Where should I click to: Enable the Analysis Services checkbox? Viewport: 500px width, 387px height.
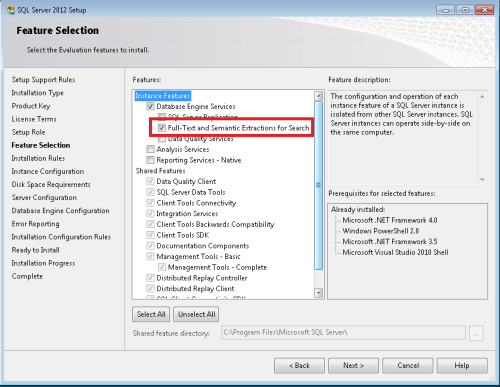click(x=150, y=149)
